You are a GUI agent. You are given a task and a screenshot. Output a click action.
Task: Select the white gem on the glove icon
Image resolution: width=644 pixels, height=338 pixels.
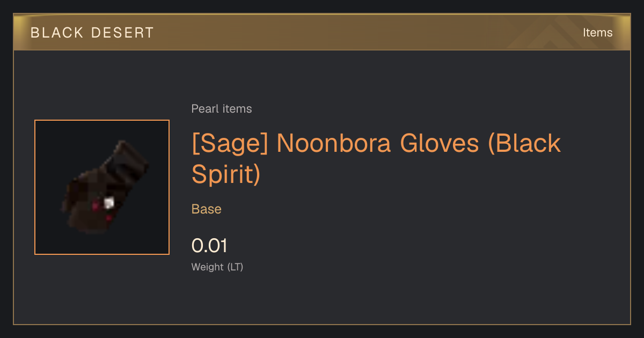(109, 203)
